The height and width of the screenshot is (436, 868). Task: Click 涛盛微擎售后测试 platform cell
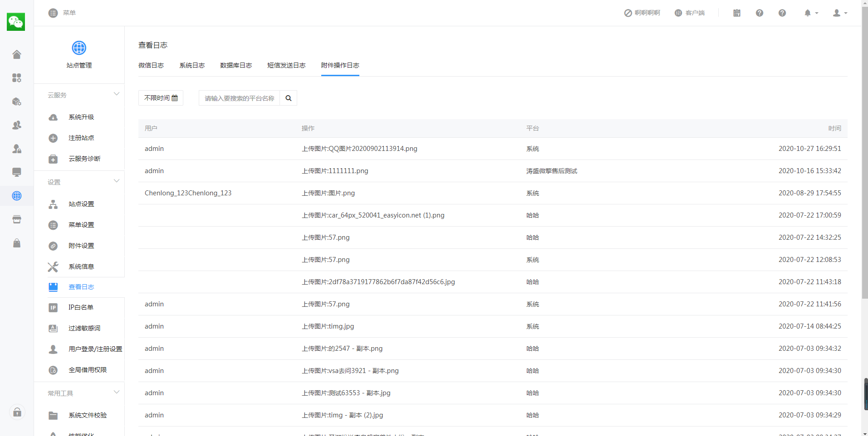click(552, 171)
